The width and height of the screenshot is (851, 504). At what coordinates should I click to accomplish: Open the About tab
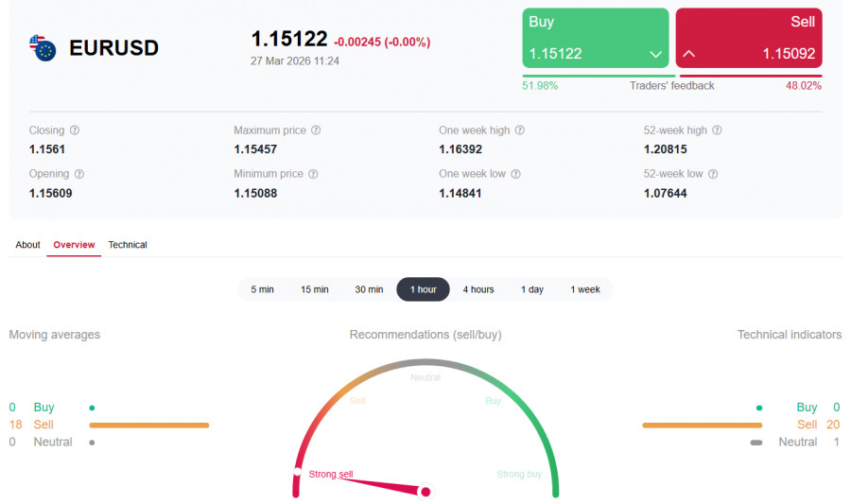point(27,245)
